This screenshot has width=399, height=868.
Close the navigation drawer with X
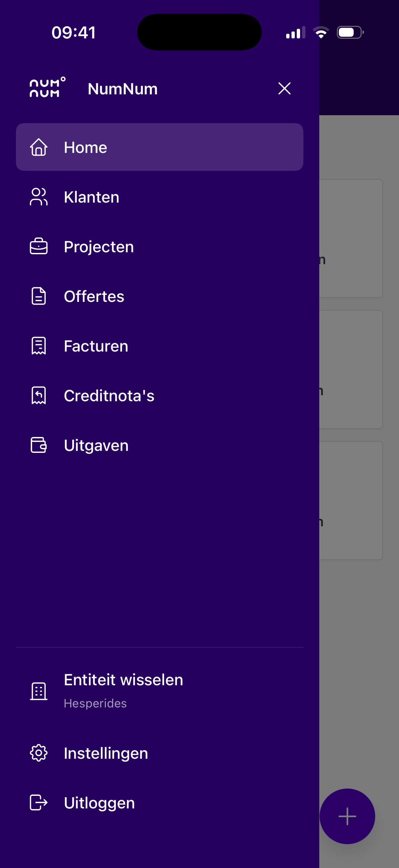(284, 89)
